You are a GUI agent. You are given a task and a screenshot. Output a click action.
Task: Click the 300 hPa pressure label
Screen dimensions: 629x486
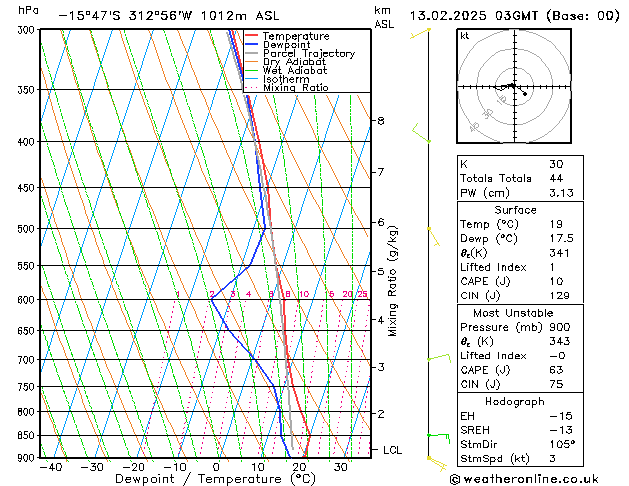click(28, 30)
